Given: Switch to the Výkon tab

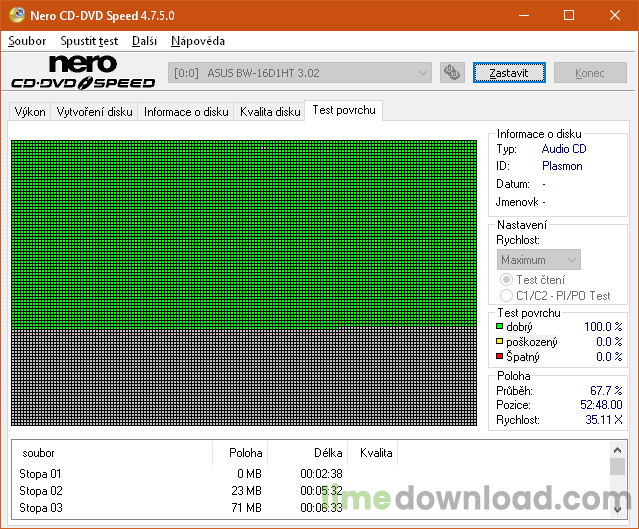Looking at the screenshot, I should pos(30,112).
